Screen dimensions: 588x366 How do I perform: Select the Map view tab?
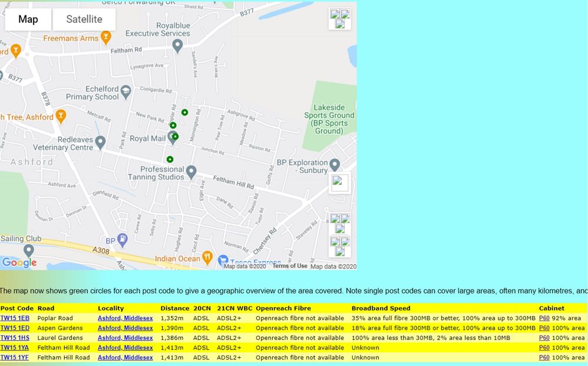(x=28, y=19)
